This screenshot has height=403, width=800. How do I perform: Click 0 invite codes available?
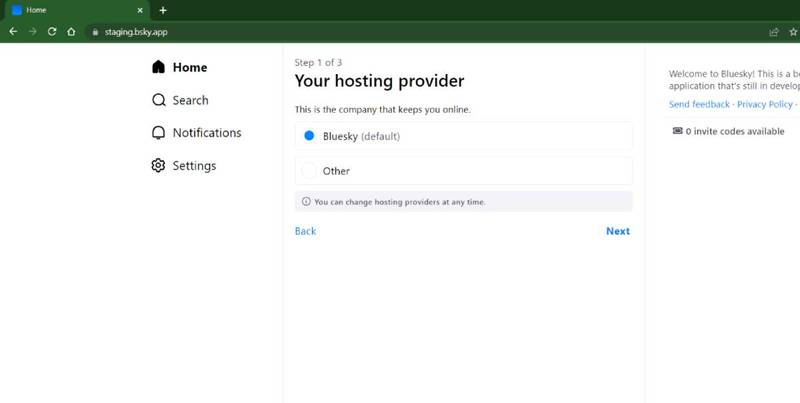point(729,131)
